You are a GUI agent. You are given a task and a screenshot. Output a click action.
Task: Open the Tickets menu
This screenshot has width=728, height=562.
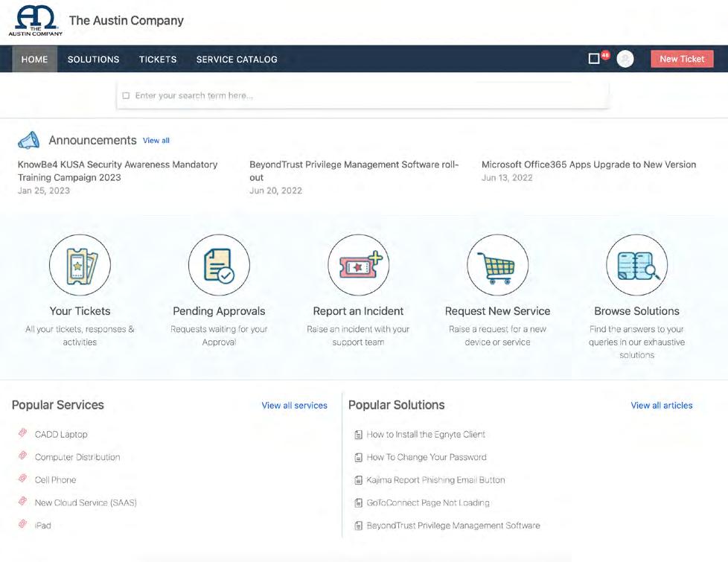click(158, 60)
